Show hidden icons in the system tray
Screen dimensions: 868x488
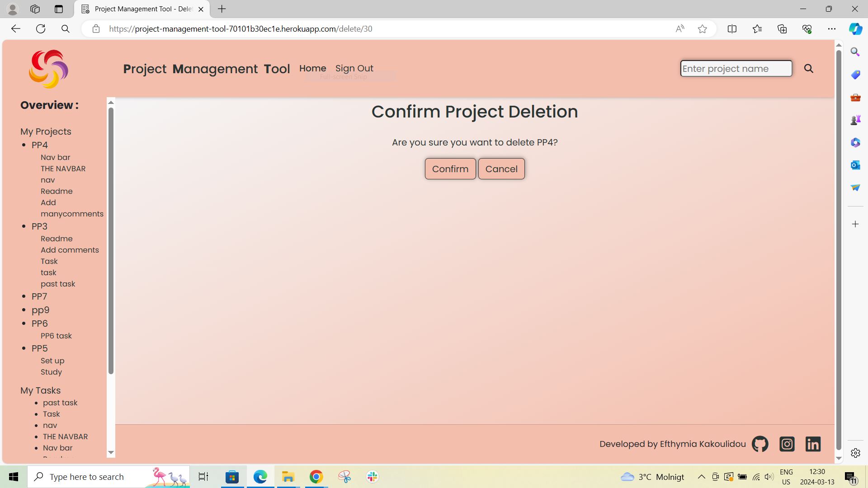pos(701,476)
